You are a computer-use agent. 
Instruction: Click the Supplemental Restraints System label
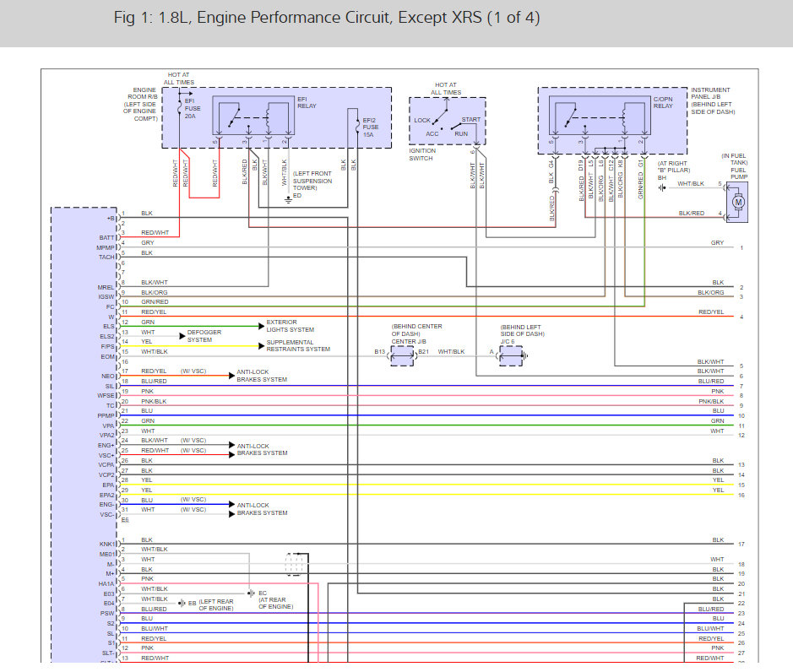pos(298,346)
